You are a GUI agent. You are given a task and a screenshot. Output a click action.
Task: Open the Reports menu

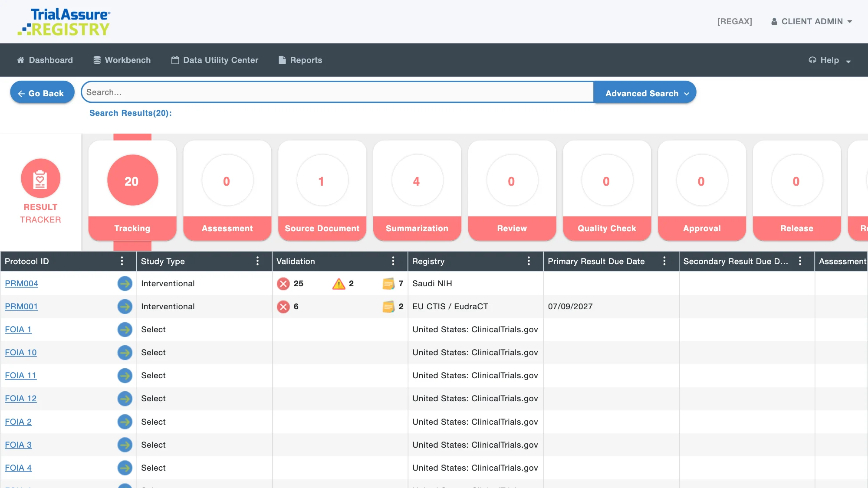(300, 60)
